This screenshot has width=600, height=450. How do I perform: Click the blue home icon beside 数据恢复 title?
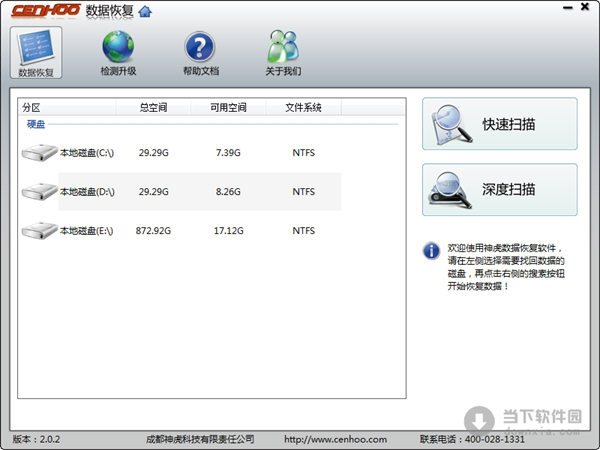(x=145, y=11)
